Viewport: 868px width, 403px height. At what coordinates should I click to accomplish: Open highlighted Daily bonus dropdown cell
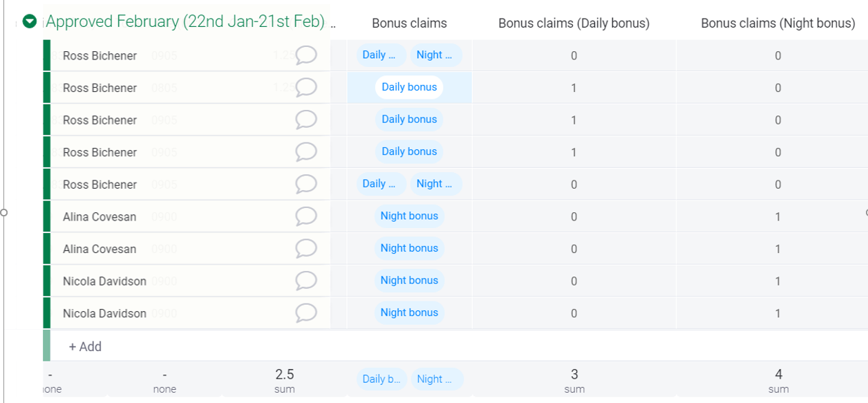(x=409, y=87)
